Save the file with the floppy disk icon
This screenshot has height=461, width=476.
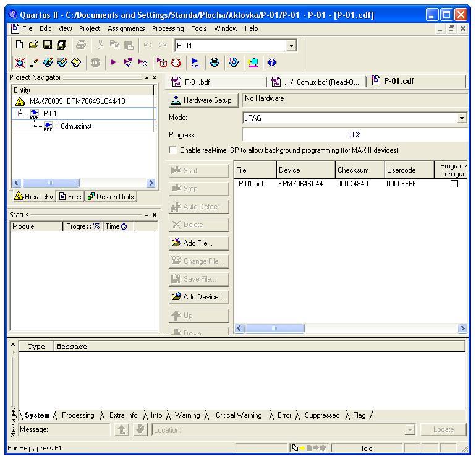click(x=48, y=45)
